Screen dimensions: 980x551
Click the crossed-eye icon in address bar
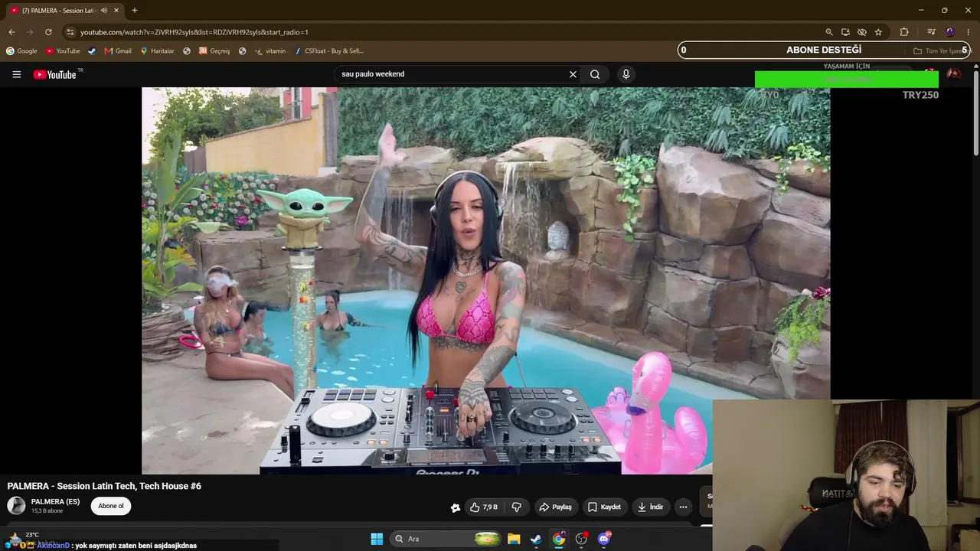pyautogui.click(x=862, y=32)
